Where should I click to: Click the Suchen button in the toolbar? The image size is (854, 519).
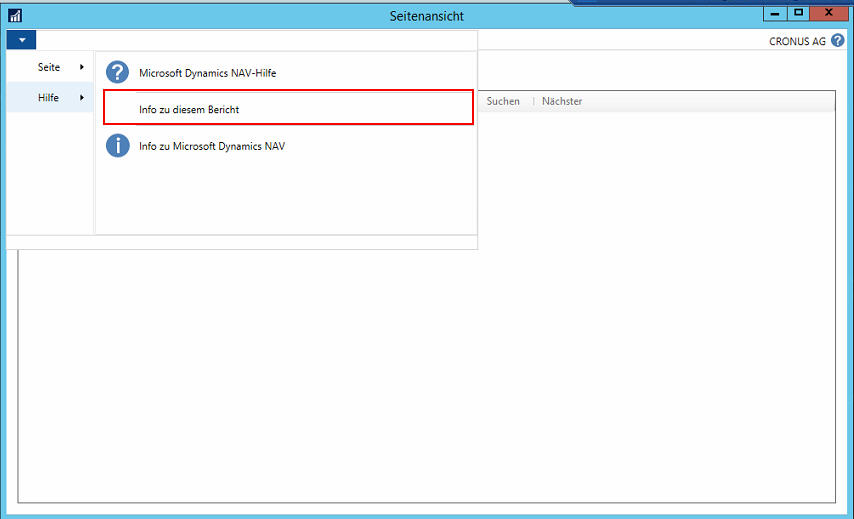pyautogui.click(x=503, y=101)
